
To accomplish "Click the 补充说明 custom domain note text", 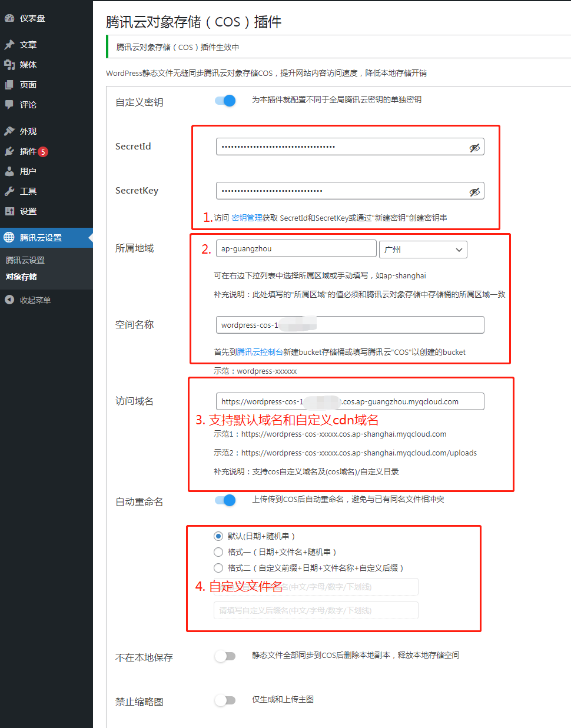I will [x=306, y=471].
